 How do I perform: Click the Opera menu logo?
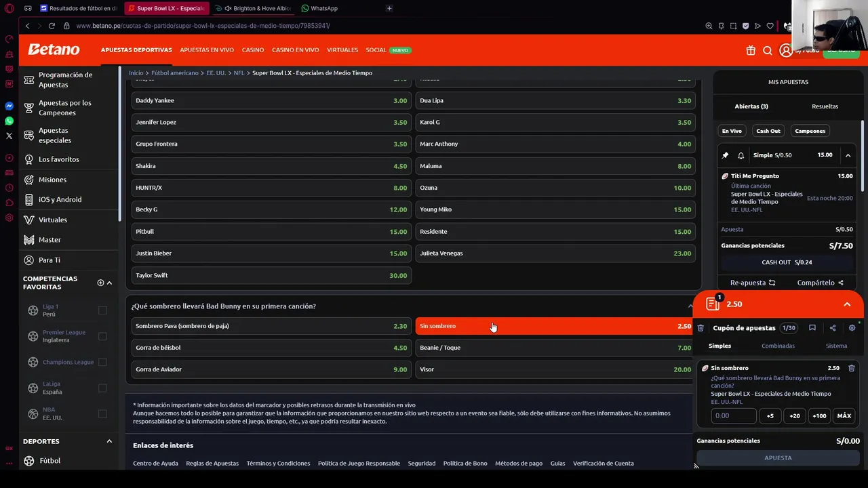pos(9,8)
